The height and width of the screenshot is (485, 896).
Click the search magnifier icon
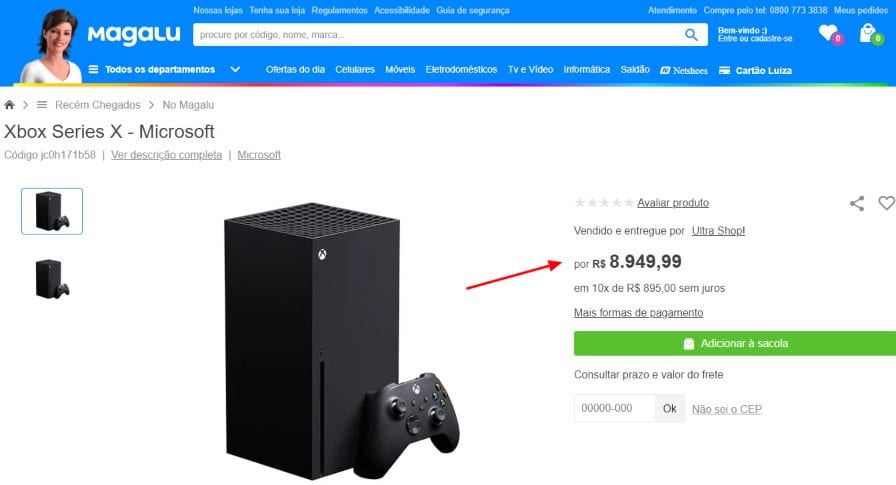tap(691, 35)
